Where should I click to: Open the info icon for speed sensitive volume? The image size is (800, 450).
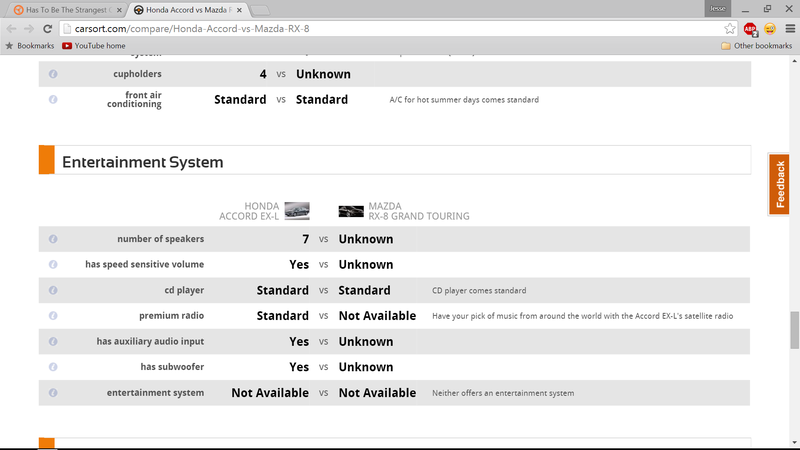53,264
